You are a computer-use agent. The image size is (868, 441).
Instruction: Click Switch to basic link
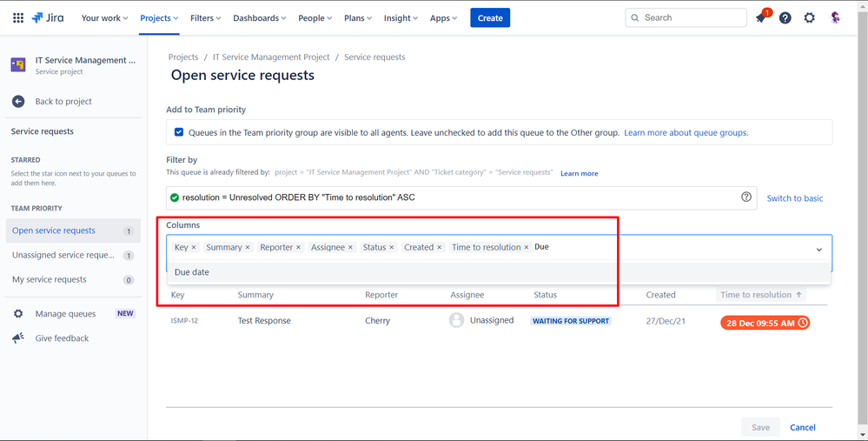point(795,197)
